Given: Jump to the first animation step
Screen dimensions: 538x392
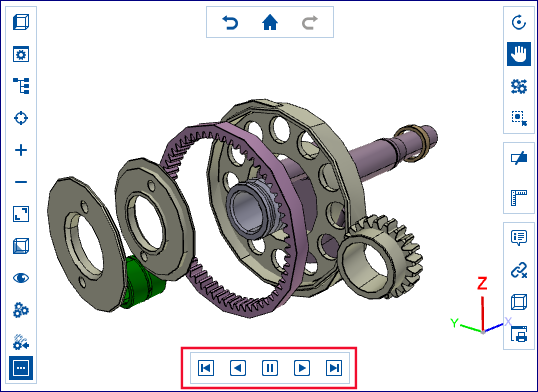Looking at the screenshot, I should coord(206,368).
